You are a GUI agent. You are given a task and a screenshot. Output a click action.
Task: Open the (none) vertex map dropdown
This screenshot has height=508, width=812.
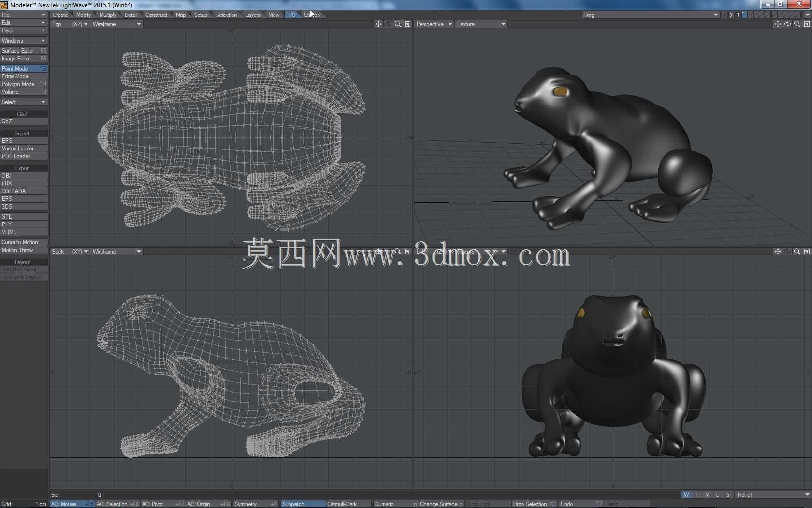pyautogui.click(x=772, y=495)
